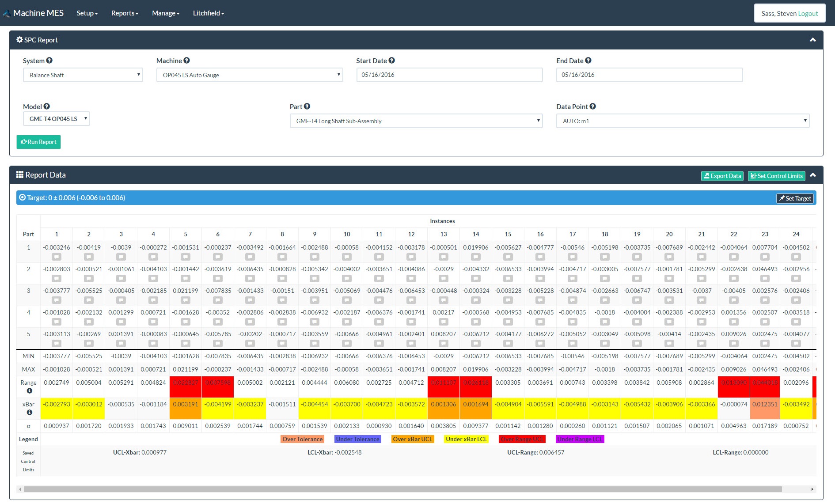The image size is (835, 504).
Task: Click comment icon below value 0.019906
Action: pyautogui.click(x=476, y=257)
